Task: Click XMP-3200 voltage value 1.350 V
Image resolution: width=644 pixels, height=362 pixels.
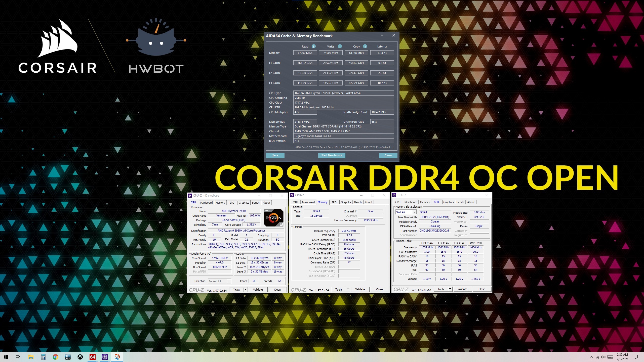Action: (476, 279)
